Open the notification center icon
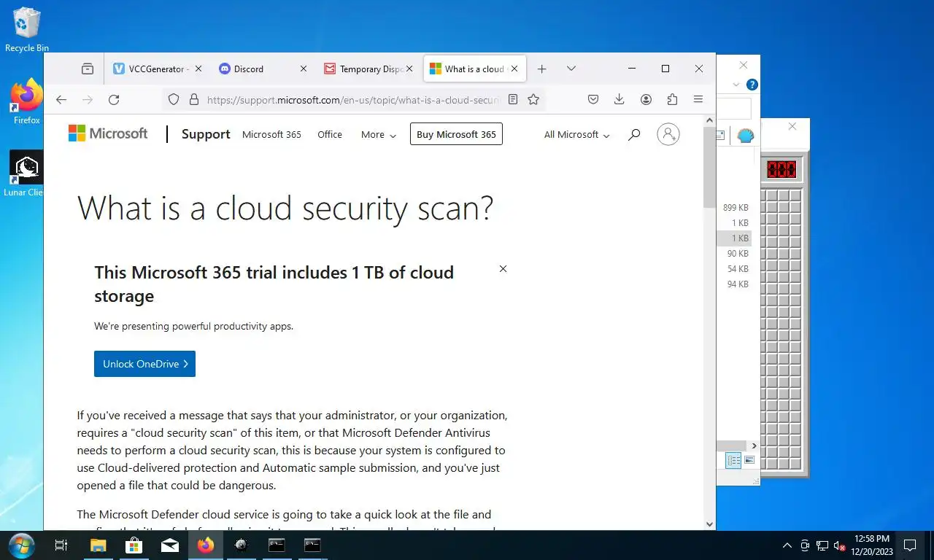Screen dimensions: 934x560 coord(909,545)
